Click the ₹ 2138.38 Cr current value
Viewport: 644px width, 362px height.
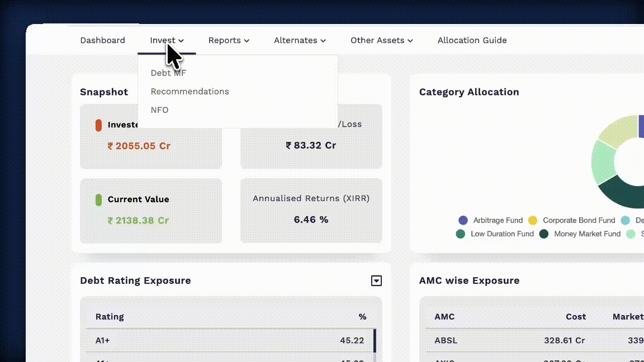pyautogui.click(x=138, y=221)
